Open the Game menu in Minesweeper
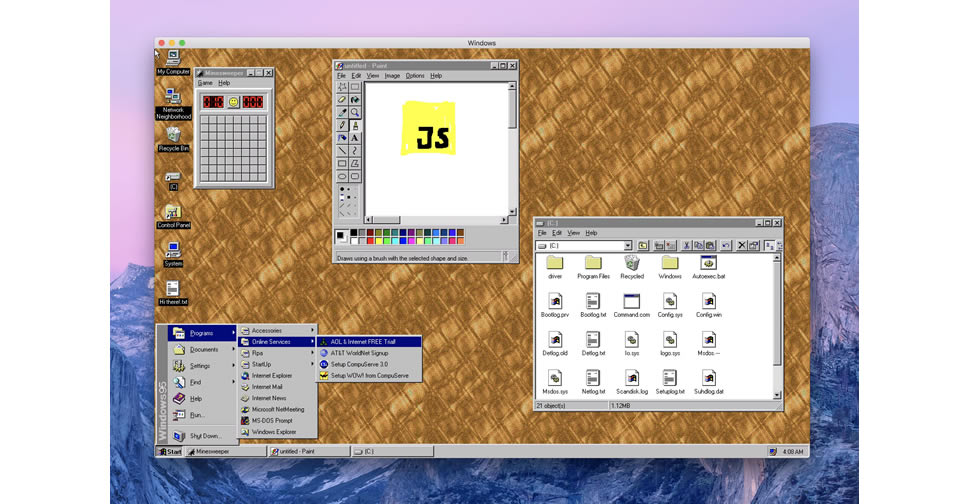This screenshot has width=968, height=504. [x=204, y=83]
